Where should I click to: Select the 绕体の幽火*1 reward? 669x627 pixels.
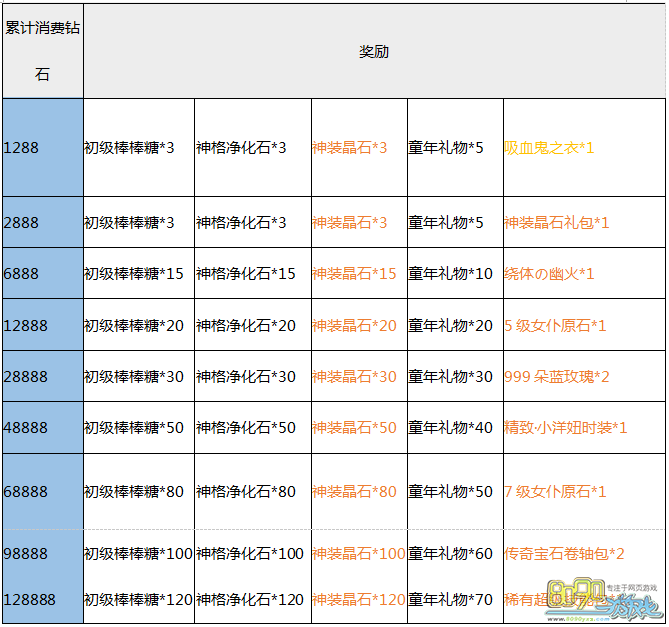coord(549,273)
